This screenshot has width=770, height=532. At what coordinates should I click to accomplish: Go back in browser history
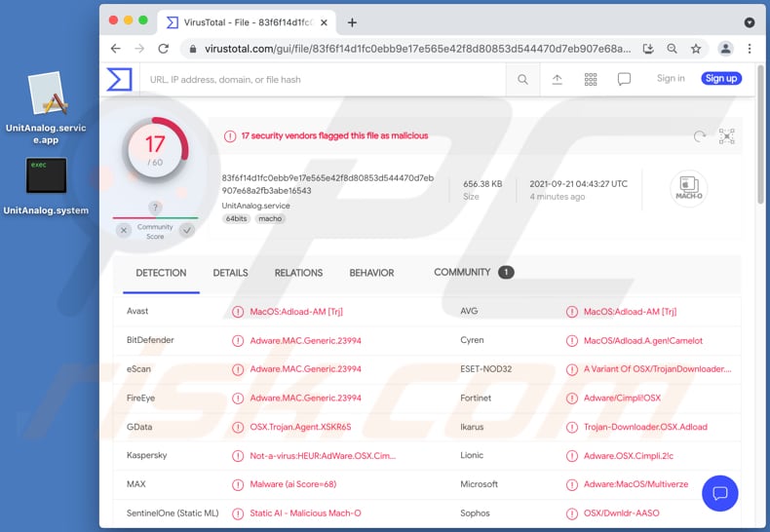(x=115, y=49)
